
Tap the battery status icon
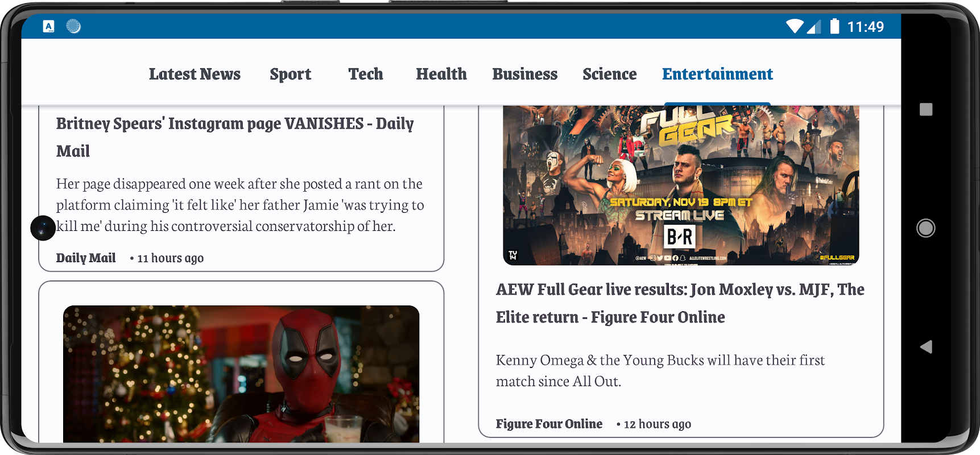tap(834, 26)
